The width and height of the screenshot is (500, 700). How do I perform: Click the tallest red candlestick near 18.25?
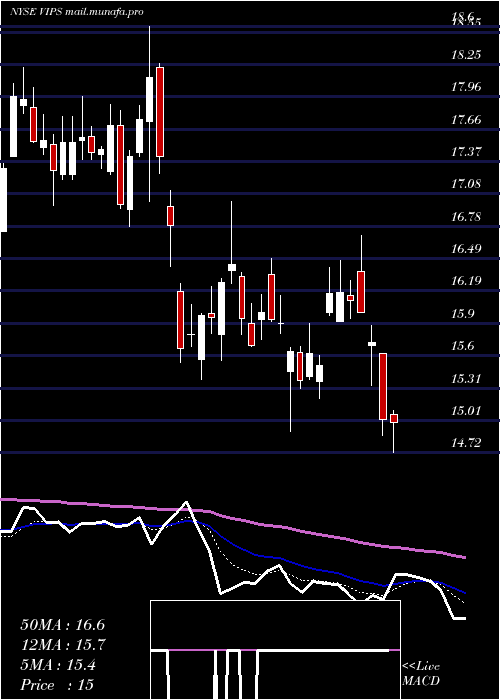[160, 112]
